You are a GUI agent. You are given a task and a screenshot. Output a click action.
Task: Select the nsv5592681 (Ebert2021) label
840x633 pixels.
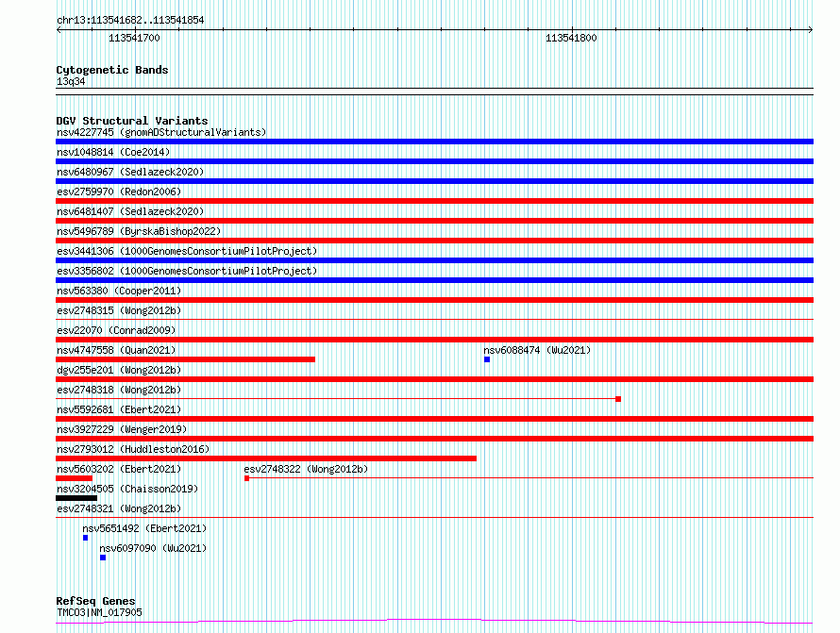(119, 409)
